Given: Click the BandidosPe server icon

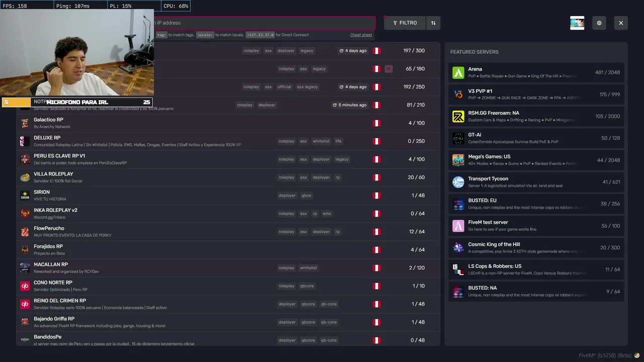Looking at the screenshot, I should pos(25,340).
